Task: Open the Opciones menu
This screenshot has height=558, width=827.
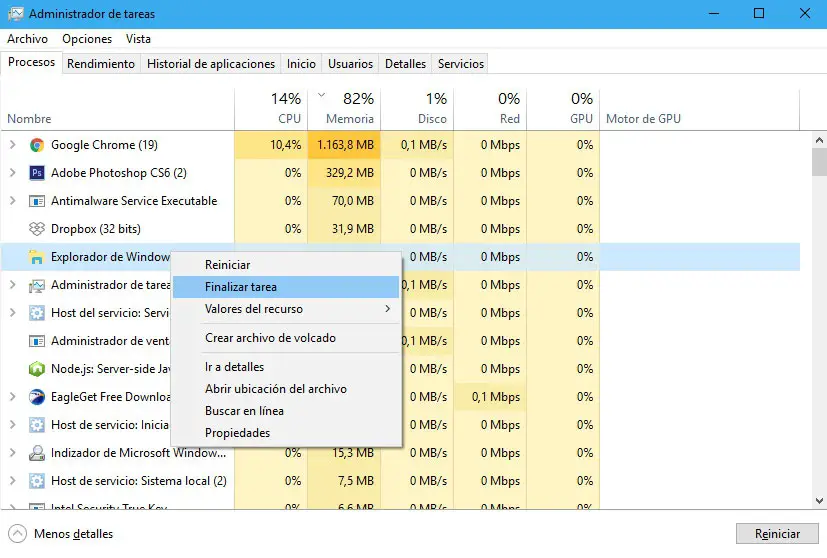Action: point(87,39)
